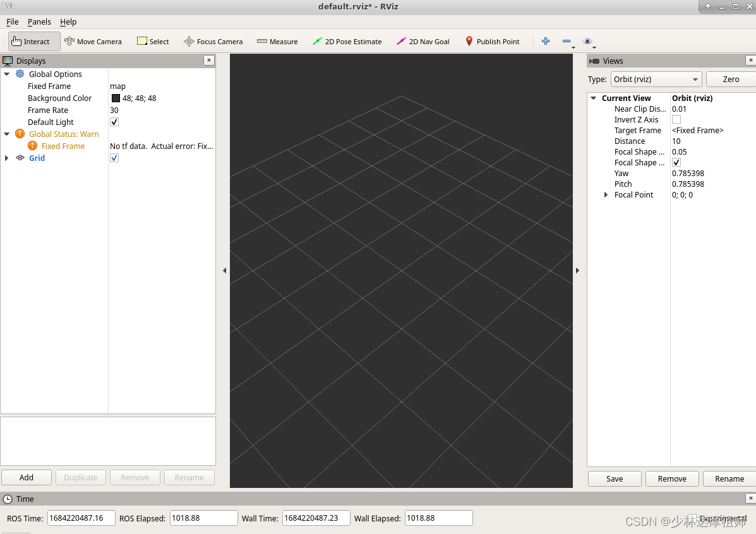Activate the Publish Point tool
756x534 pixels.
492,42
